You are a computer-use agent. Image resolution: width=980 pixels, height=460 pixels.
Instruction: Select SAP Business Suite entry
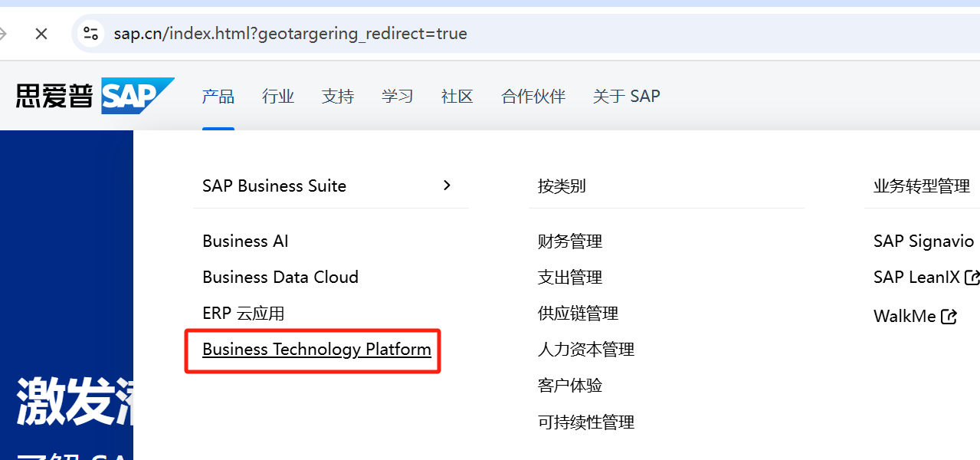(x=274, y=186)
